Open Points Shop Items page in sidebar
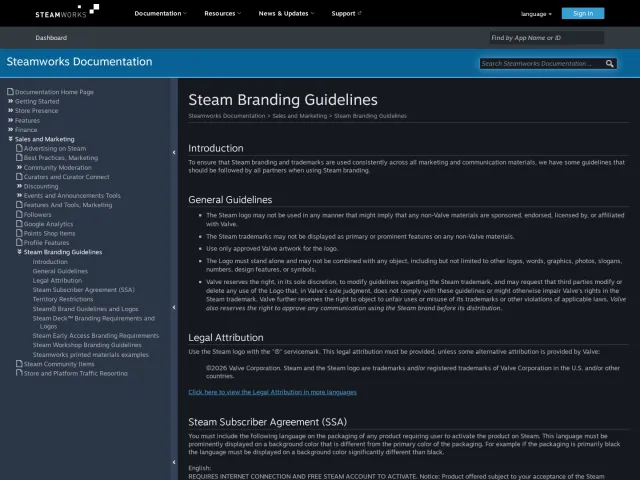Viewport: 640px width, 480px height. [x=49, y=233]
